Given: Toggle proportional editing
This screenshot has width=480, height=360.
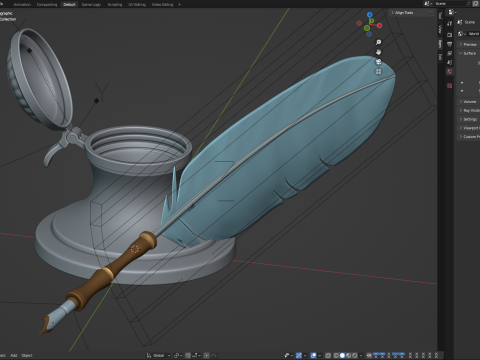Looking at the screenshot, I should click(207, 355).
